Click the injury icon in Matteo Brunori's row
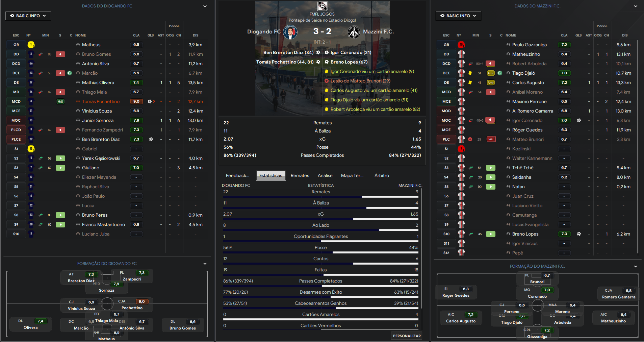644x342 pixels. (470, 139)
